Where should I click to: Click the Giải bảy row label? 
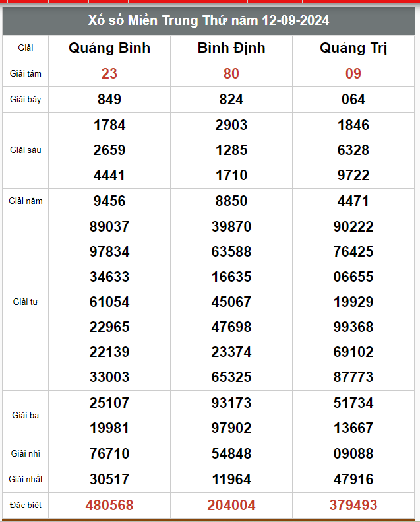[26, 100]
